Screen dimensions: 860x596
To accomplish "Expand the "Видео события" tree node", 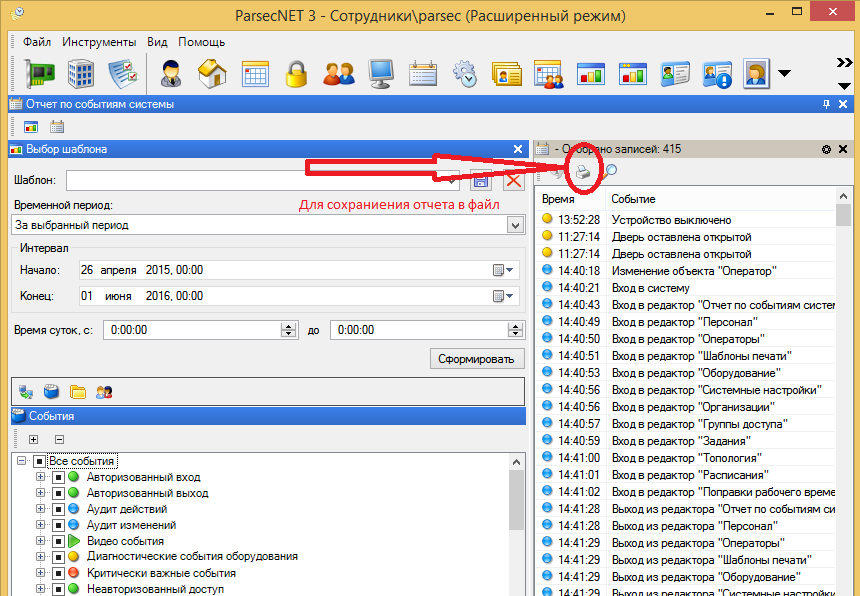I will [41, 541].
